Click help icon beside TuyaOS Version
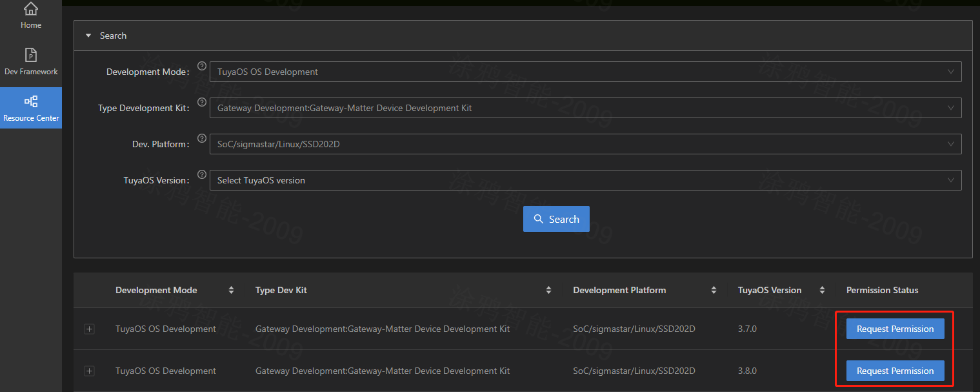980x392 pixels. tap(201, 174)
